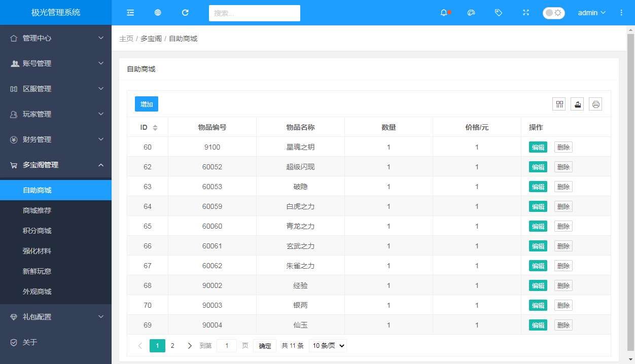This screenshot has height=364, width=635.
Task: Click the tag note icon in header
Action: point(499,13)
